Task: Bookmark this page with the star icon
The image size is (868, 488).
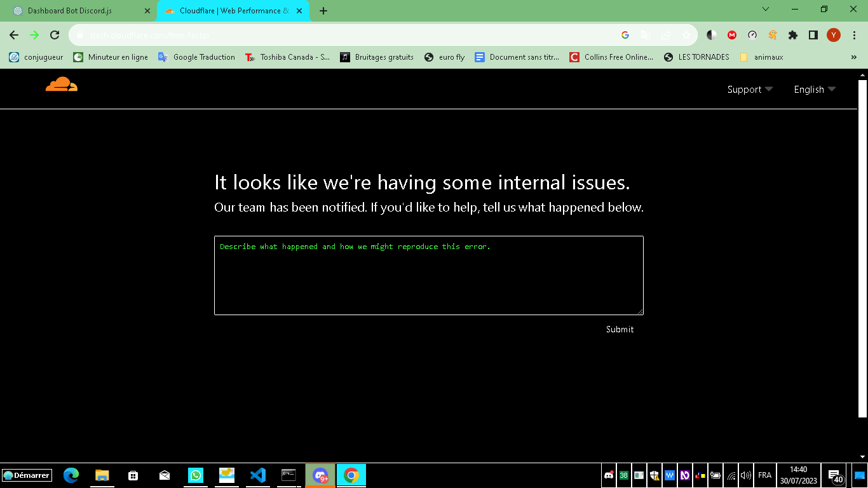Action: point(686,36)
